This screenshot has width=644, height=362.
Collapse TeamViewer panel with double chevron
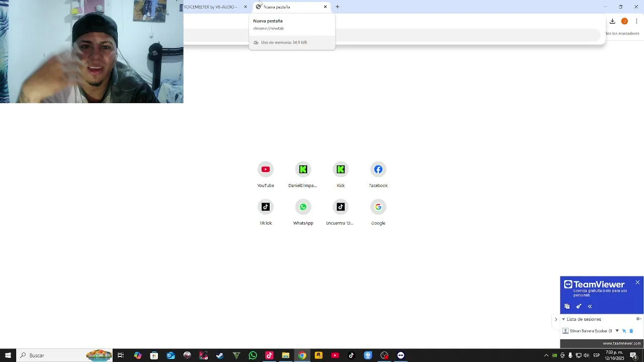(x=590, y=306)
